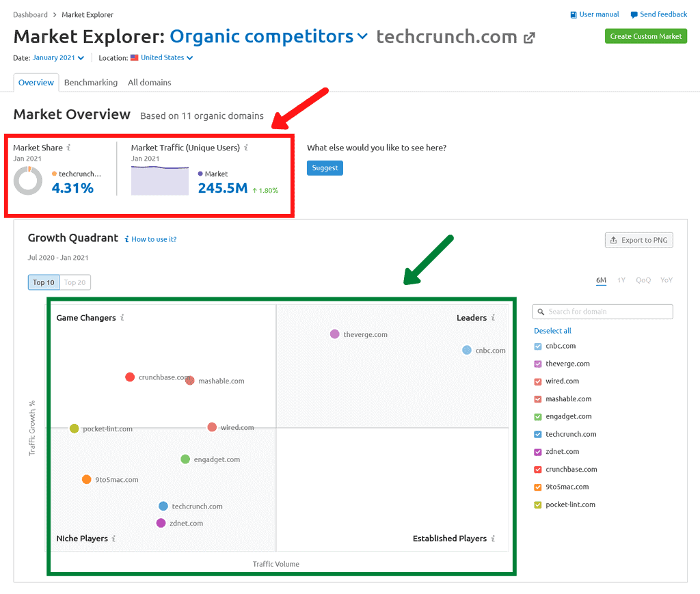The image size is (700, 594).
Task: Click the pocket-lint.com dot on the chart
Action: point(74,429)
